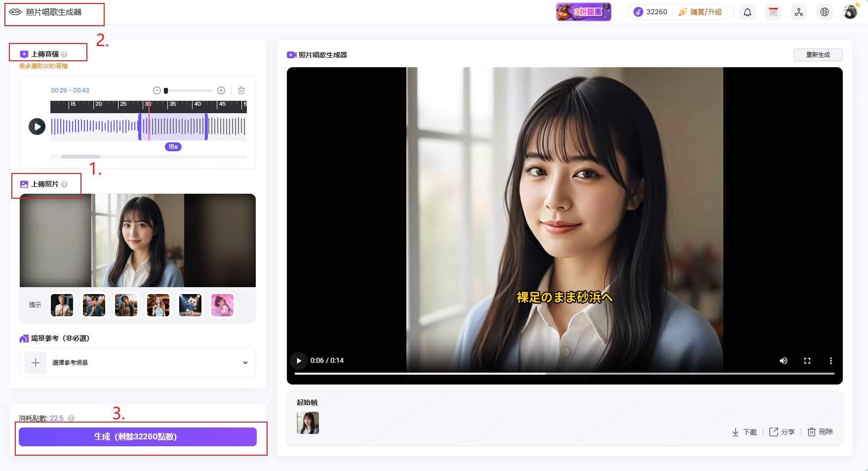Play the uploaded audio clip
Viewport: 868px width, 471px height.
tap(37, 127)
